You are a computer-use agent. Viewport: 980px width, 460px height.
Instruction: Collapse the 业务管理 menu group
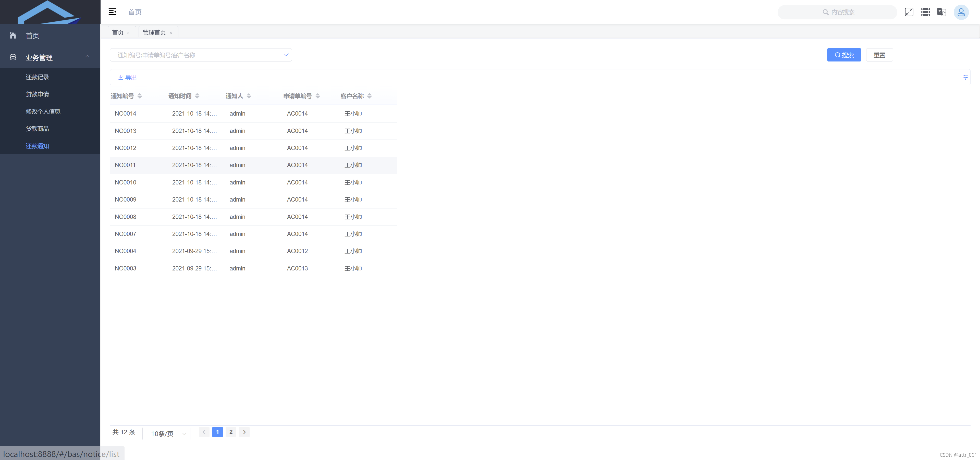point(87,57)
